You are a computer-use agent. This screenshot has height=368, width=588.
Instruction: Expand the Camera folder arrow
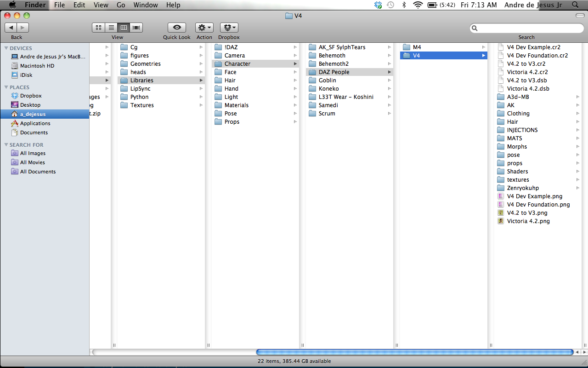click(295, 56)
